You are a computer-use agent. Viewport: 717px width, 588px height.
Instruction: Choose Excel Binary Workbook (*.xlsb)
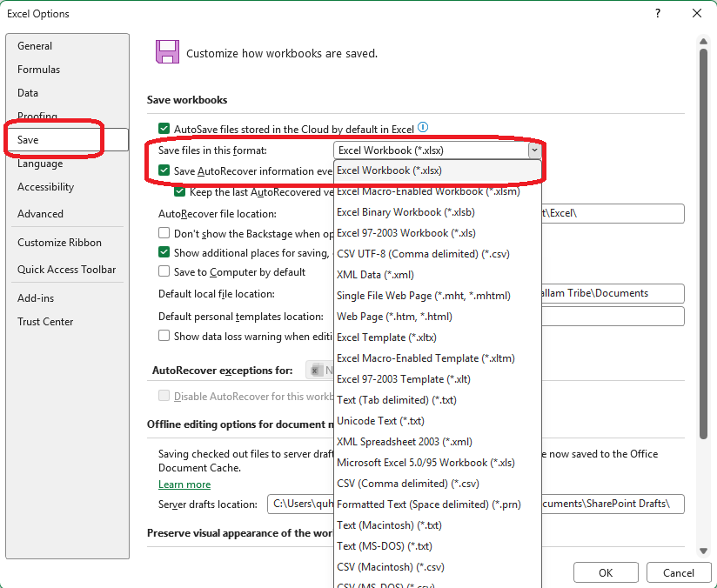(x=438, y=212)
